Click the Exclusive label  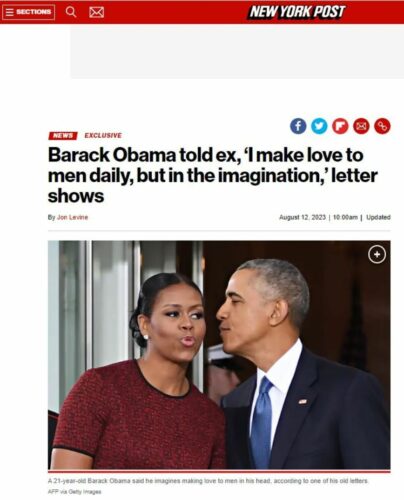click(103, 135)
